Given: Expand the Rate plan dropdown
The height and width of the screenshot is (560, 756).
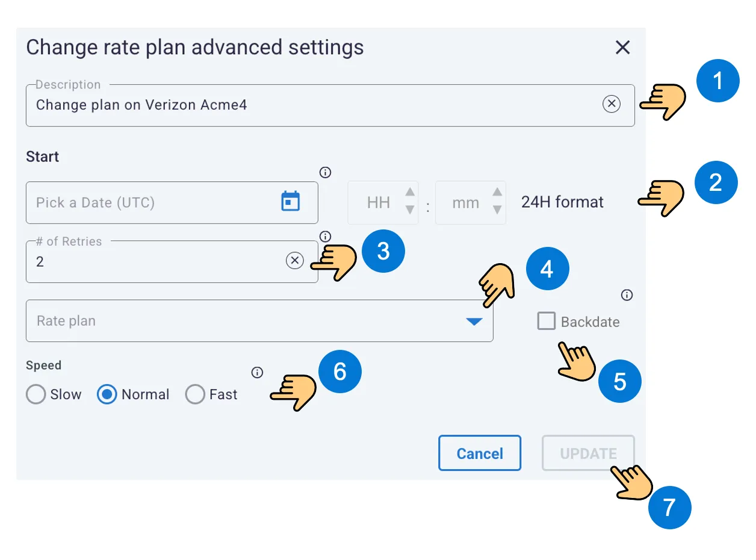Looking at the screenshot, I should pyautogui.click(x=474, y=322).
